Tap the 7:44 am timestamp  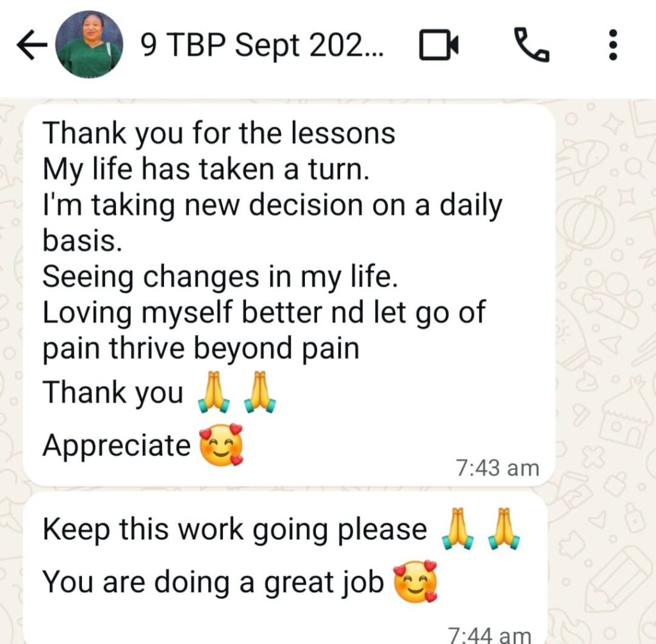[x=489, y=635]
